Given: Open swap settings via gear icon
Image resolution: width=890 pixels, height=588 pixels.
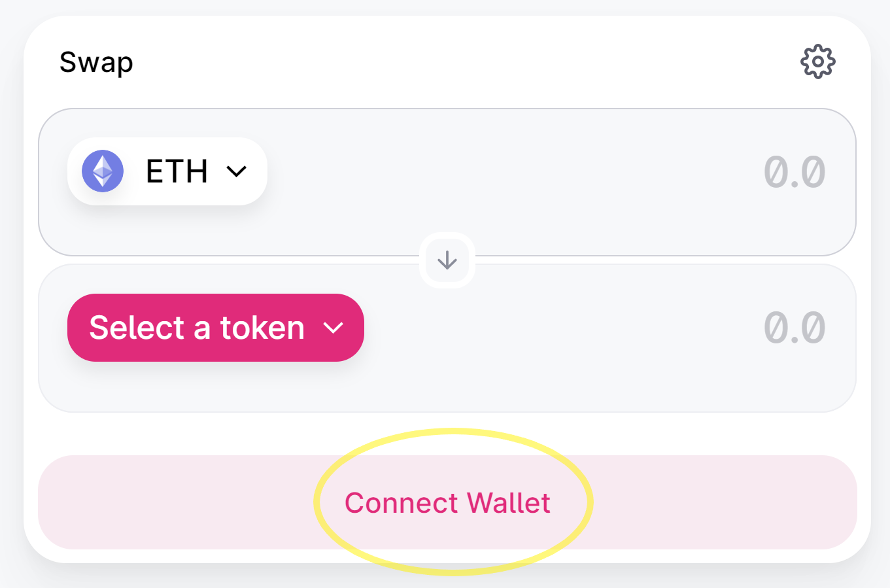Looking at the screenshot, I should click(817, 62).
